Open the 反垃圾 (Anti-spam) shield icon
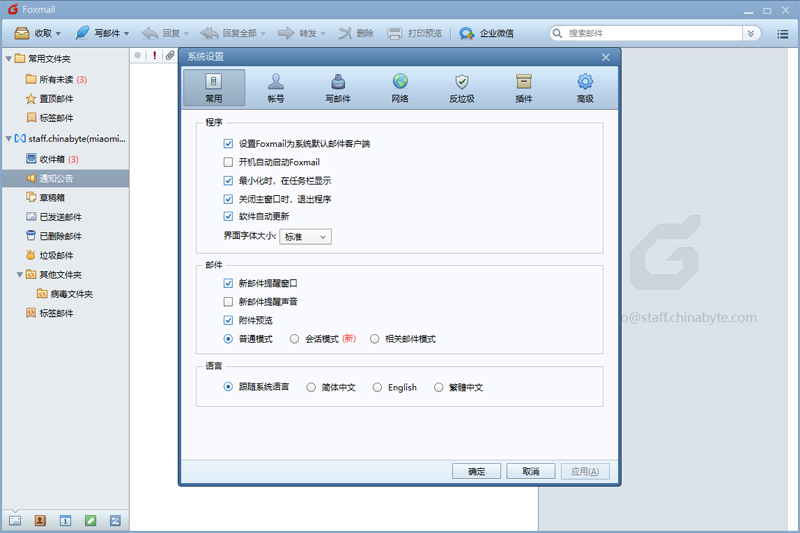The height and width of the screenshot is (533, 800). pyautogui.click(x=461, y=83)
